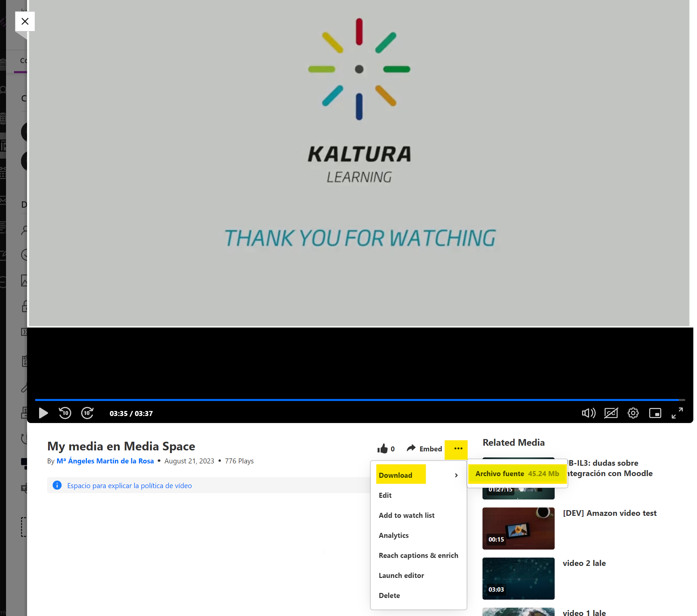Choose Launch editor

point(401,576)
